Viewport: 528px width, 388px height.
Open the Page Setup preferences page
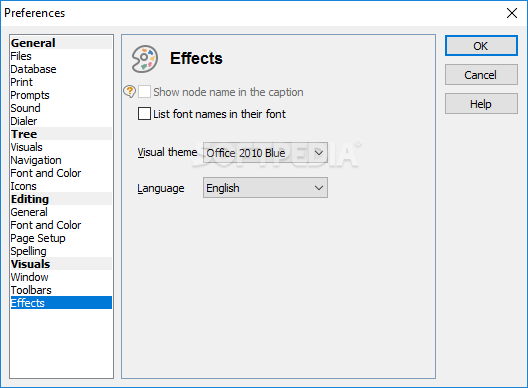(x=61, y=238)
